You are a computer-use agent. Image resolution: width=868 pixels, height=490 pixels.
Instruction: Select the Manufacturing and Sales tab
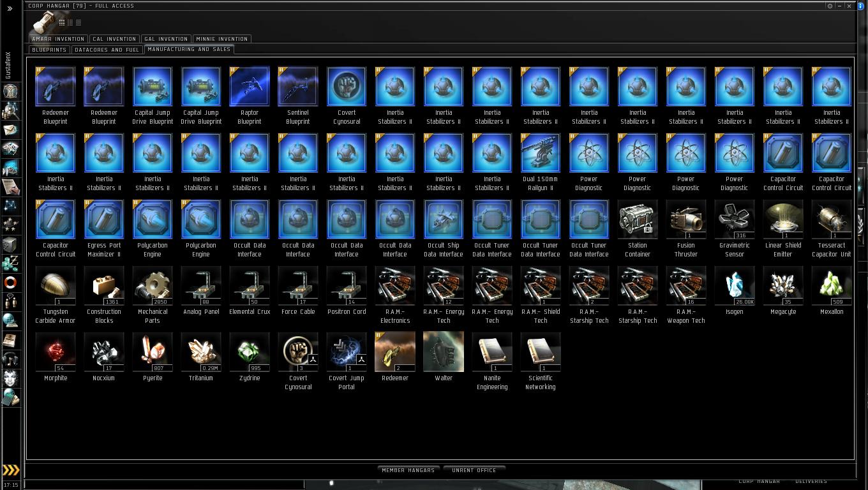[189, 49]
